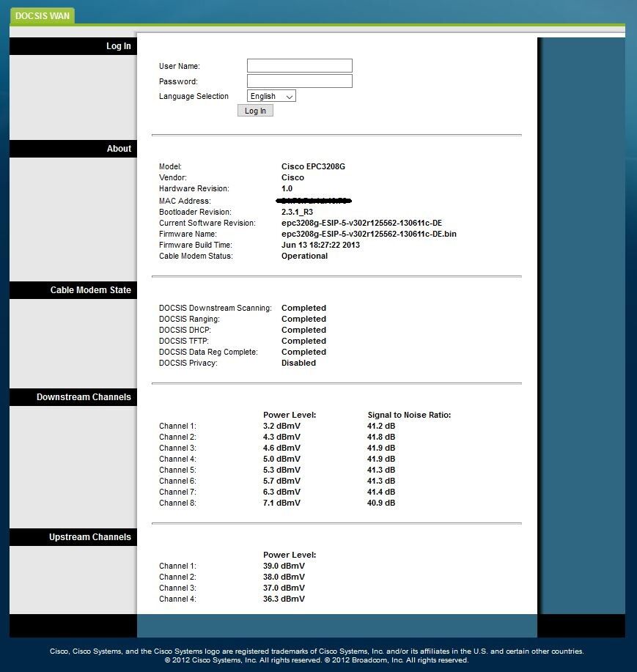Image resolution: width=637 pixels, height=672 pixels.
Task: Open the DOCSIS WAN tab
Action: (x=42, y=16)
